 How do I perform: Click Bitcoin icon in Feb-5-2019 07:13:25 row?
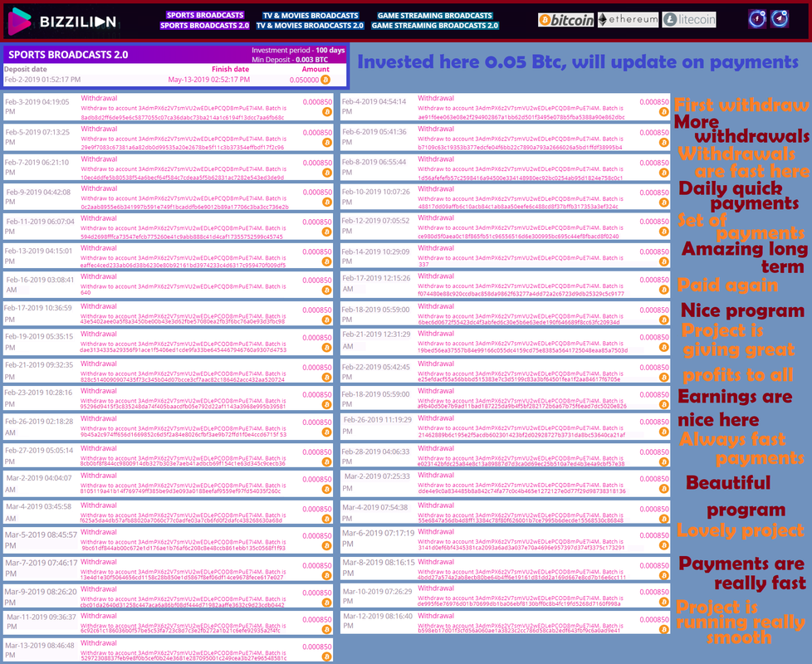tap(327, 142)
